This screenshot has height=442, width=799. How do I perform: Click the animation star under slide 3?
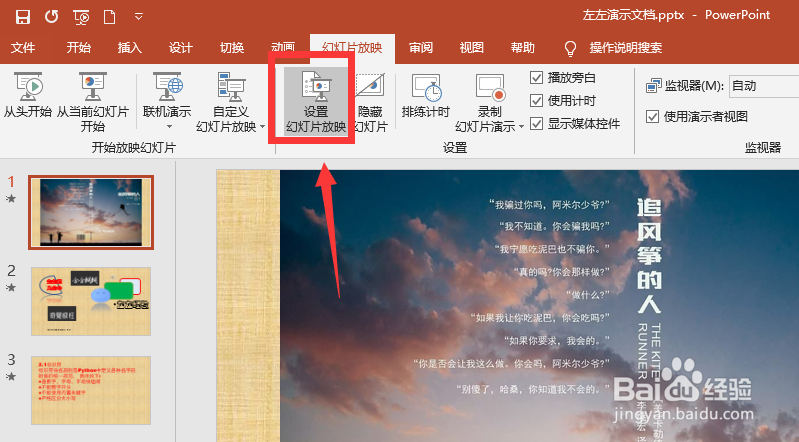coord(11,377)
